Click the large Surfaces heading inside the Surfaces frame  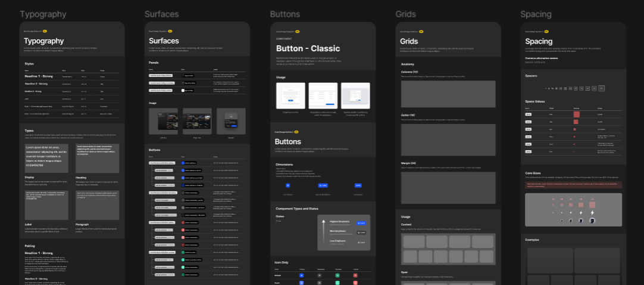point(164,41)
